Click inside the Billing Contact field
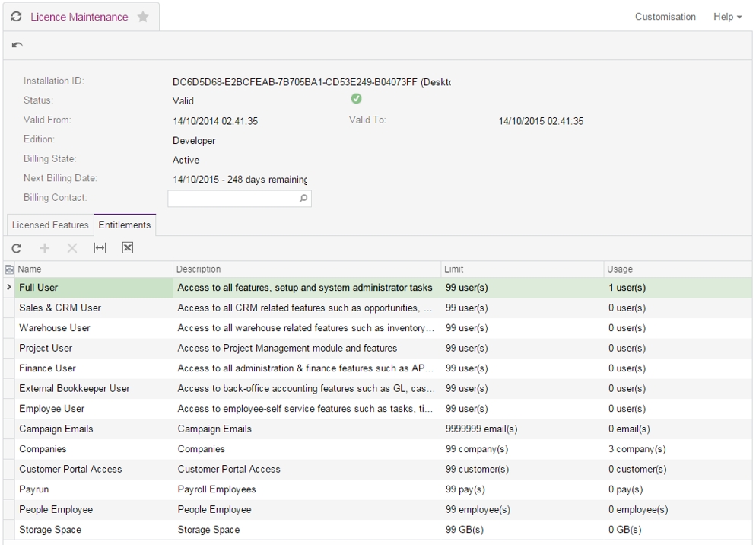Image resolution: width=756 pixels, height=545 pixels. click(x=232, y=199)
